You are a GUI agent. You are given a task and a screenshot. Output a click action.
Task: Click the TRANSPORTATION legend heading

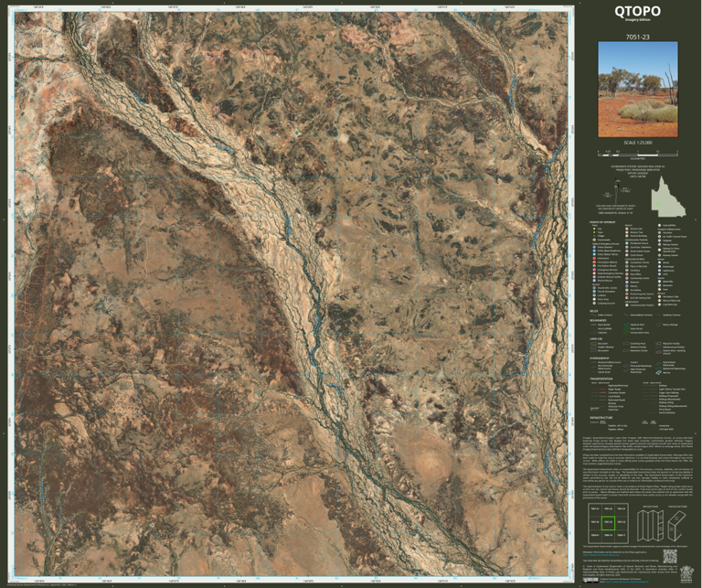tap(601, 379)
